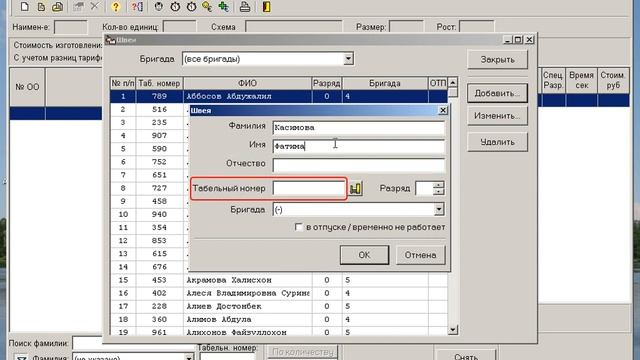Image resolution: width=640 pixels, height=360 pixels.
Task: Click the Удалить button
Action: 497,142
